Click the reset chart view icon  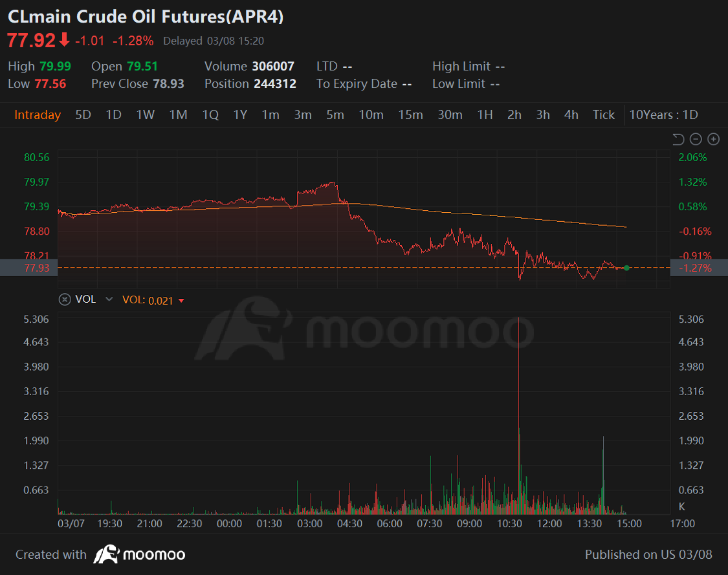pos(678,138)
